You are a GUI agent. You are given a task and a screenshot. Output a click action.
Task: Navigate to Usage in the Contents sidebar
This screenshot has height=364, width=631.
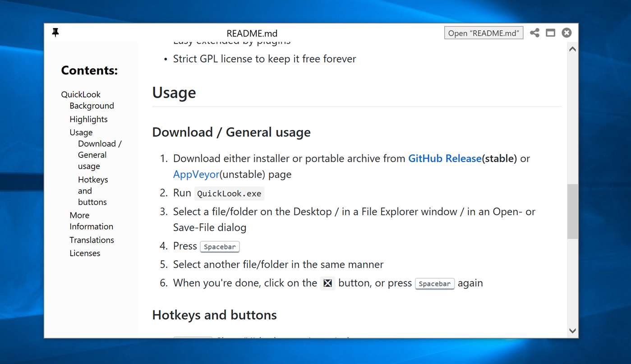click(x=81, y=132)
